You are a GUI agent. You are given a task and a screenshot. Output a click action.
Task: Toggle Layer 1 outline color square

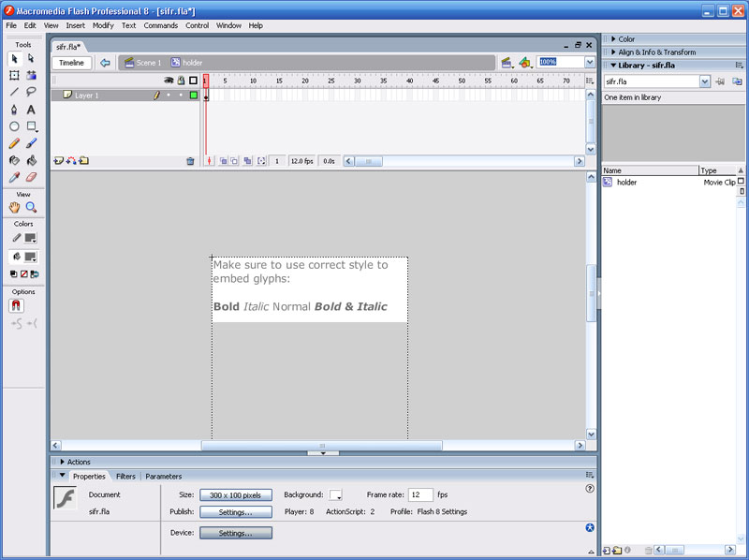point(194,96)
